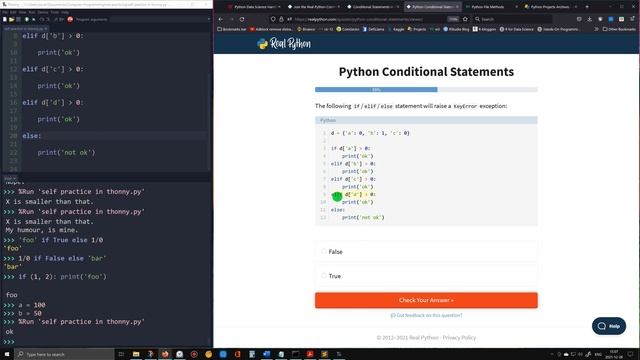Open the View menu in Thonny
640x360 pixels.
click(22, 13)
